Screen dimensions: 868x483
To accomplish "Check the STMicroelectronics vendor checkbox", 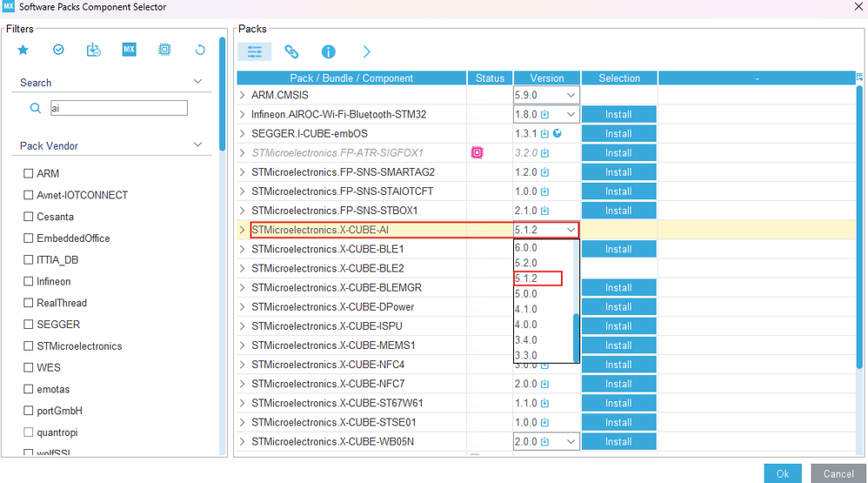I will 28,346.
